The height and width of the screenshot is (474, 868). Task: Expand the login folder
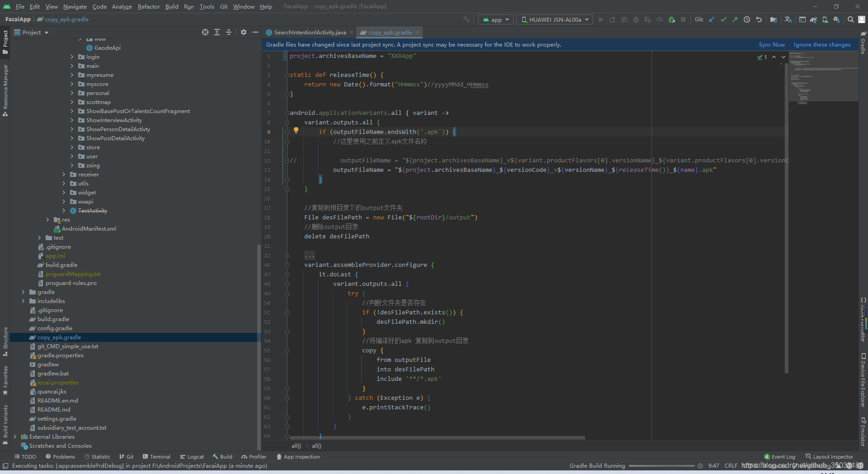[x=72, y=57]
